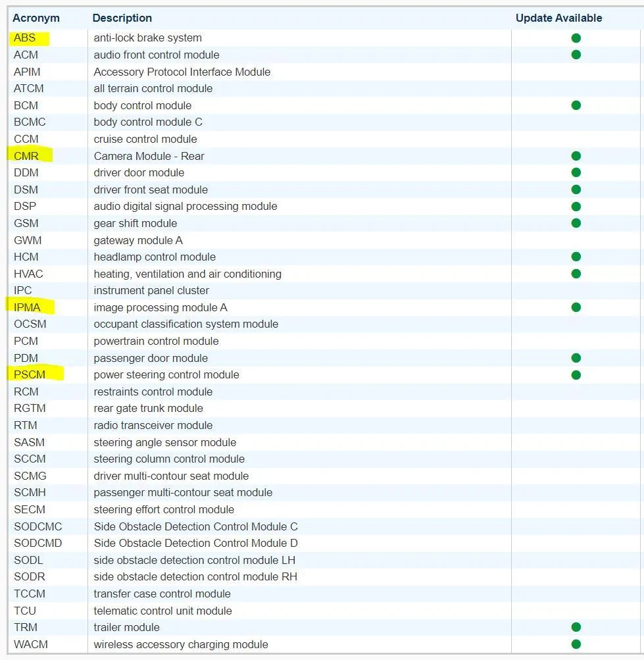This screenshot has height=660, width=644.
Task: Click the Update Available column header
Action: (558, 18)
